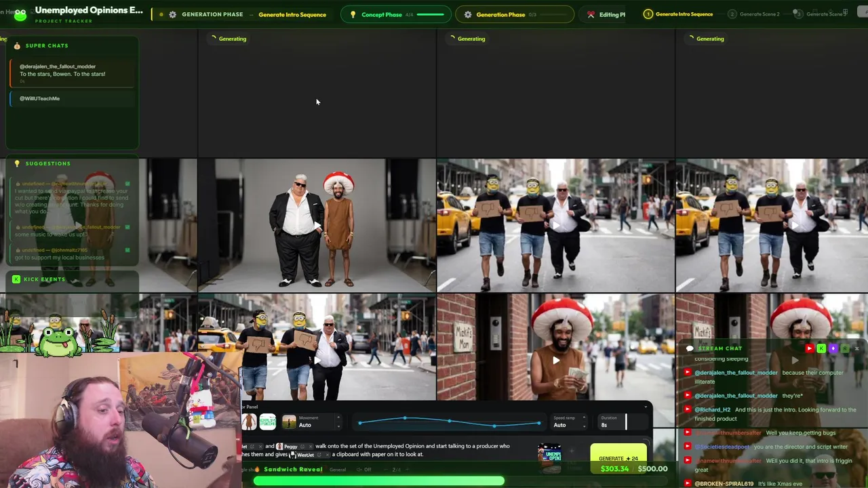868x488 pixels.
Task: Open the street video with minions left of third Generating tile
Action: [x=556, y=226]
